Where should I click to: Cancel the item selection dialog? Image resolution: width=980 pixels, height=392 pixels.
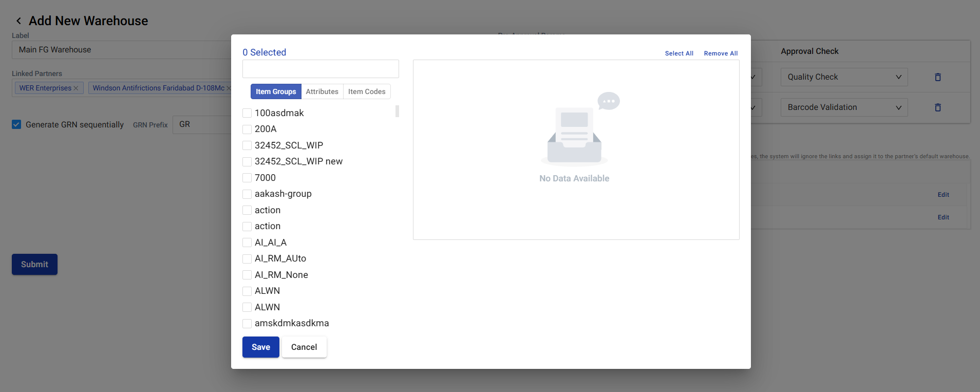coord(304,347)
